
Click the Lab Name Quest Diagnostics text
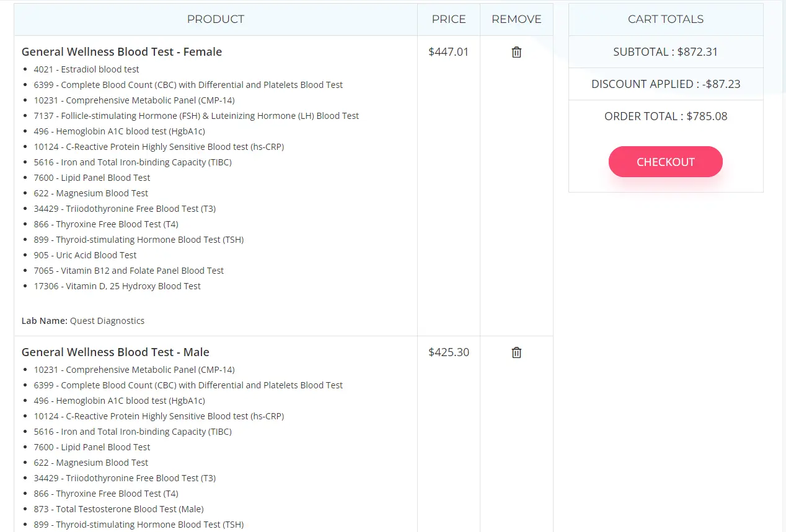click(x=83, y=321)
